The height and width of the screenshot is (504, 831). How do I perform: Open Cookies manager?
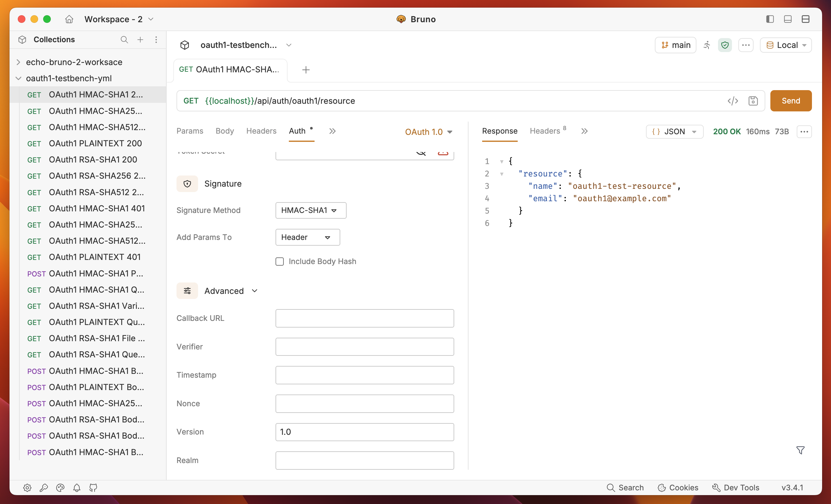[x=678, y=487]
